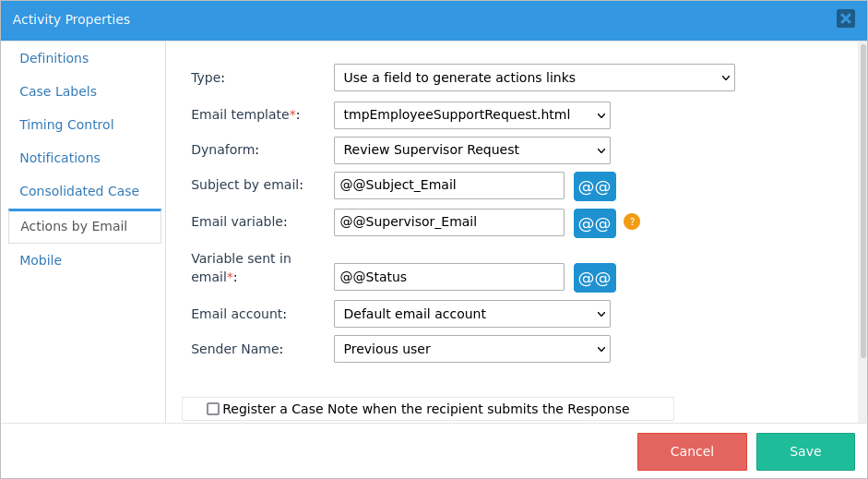Image resolution: width=868 pixels, height=479 pixels.
Task: Select the Notifications tab
Action: (60, 158)
